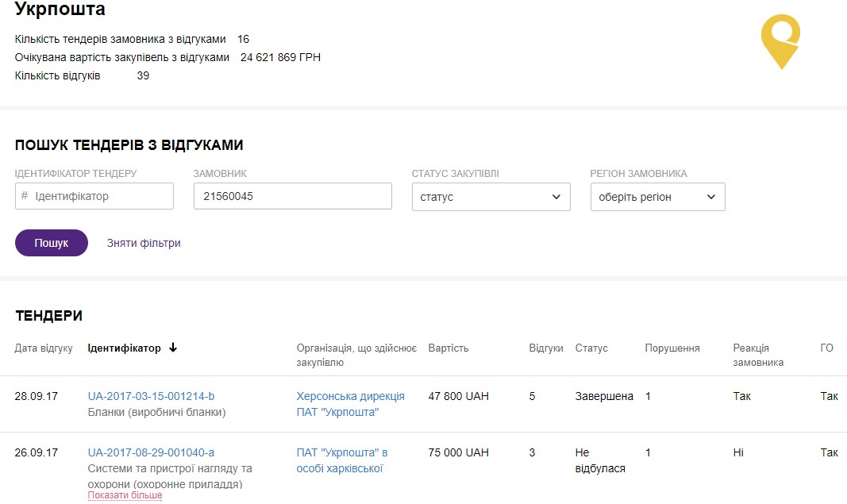The width and height of the screenshot is (847, 504).
Task: Click the Ні customer reaction cell
Action: coord(738,452)
